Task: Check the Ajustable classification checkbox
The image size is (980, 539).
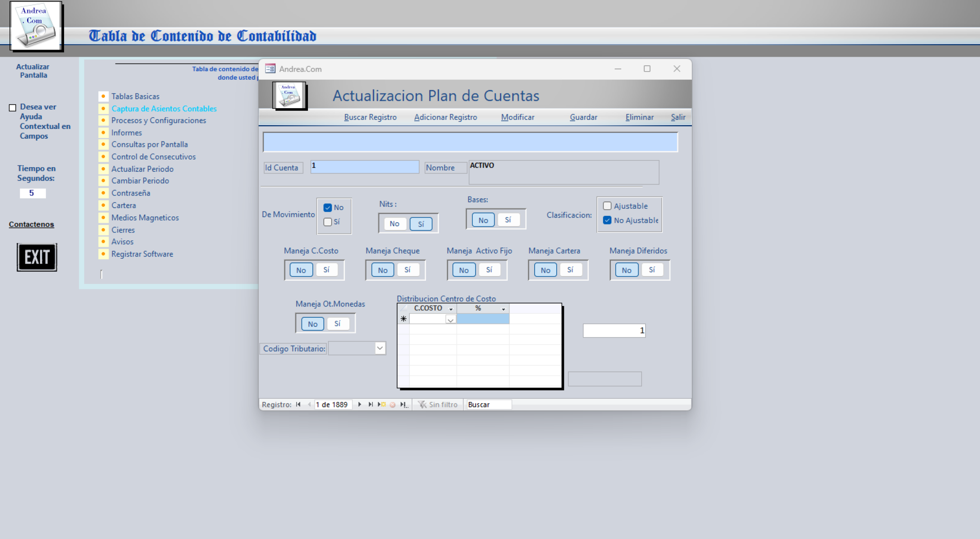Action: coord(607,206)
